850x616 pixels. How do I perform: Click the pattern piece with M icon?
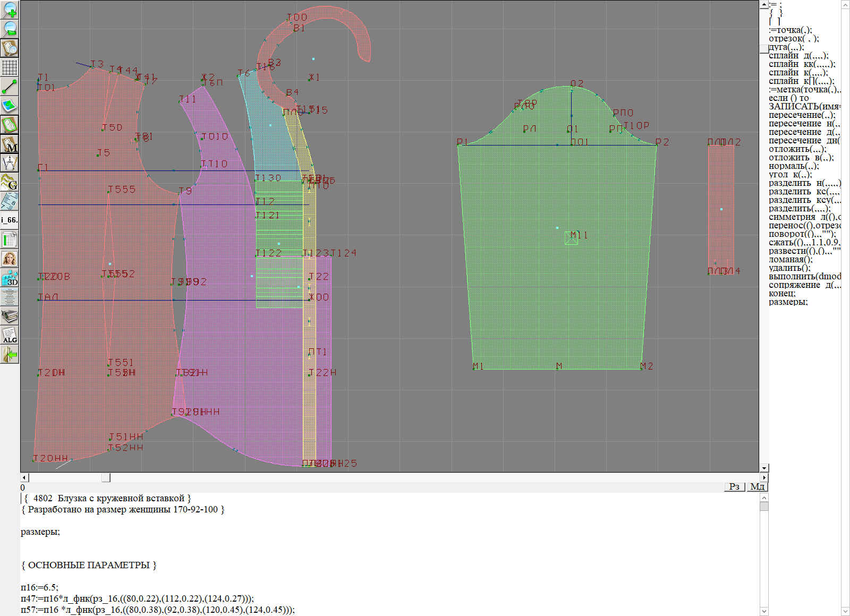click(10, 144)
